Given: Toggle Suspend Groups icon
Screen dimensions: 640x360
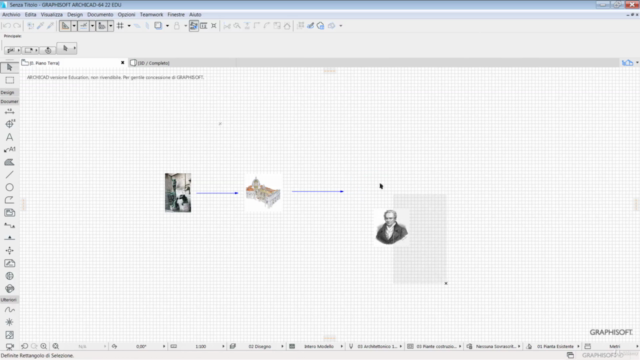Looking at the screenshot, I should [193, 26].
